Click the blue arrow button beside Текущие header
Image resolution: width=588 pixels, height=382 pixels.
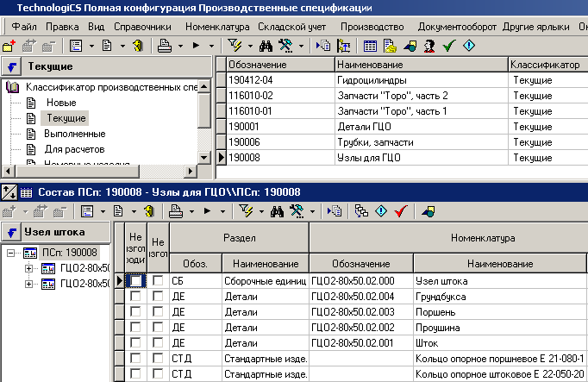coord(11,67)
